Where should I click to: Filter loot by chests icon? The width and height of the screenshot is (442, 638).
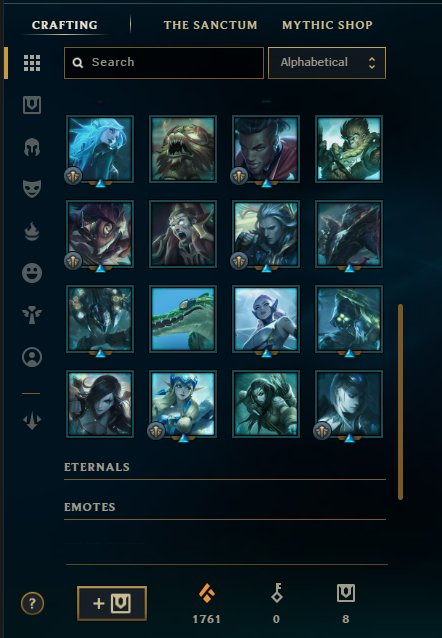coord(32,105)
